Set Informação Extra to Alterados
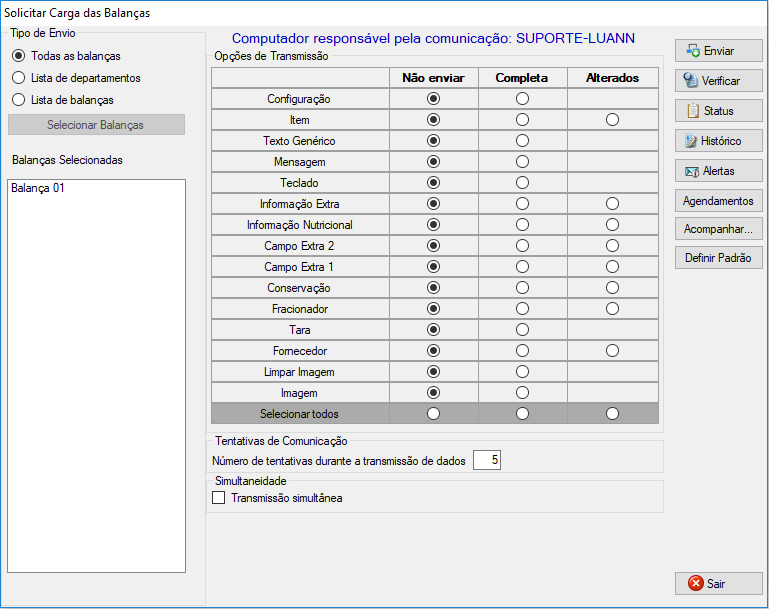Viewport: 769px width, 609px height. 612,203
